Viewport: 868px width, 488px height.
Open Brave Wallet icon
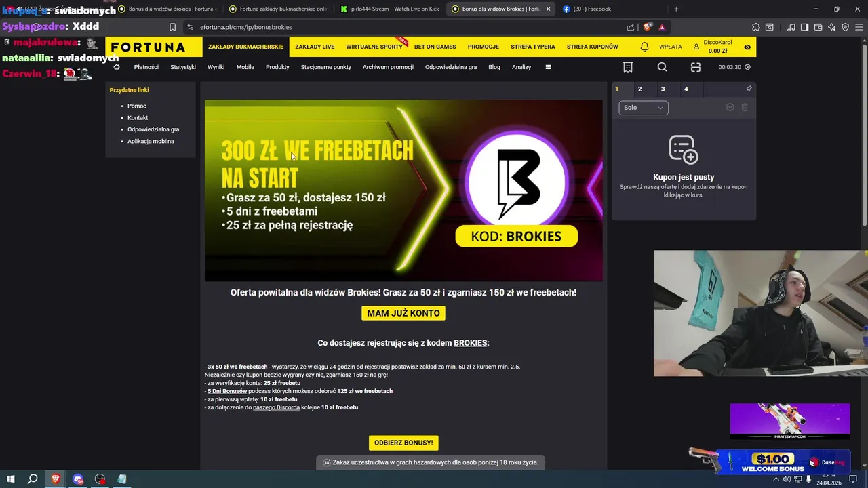[818, 27]
